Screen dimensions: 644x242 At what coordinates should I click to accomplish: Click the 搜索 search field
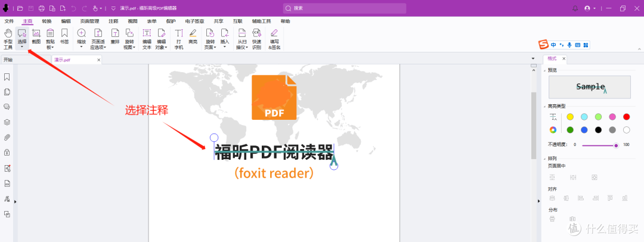click(345, 8)
